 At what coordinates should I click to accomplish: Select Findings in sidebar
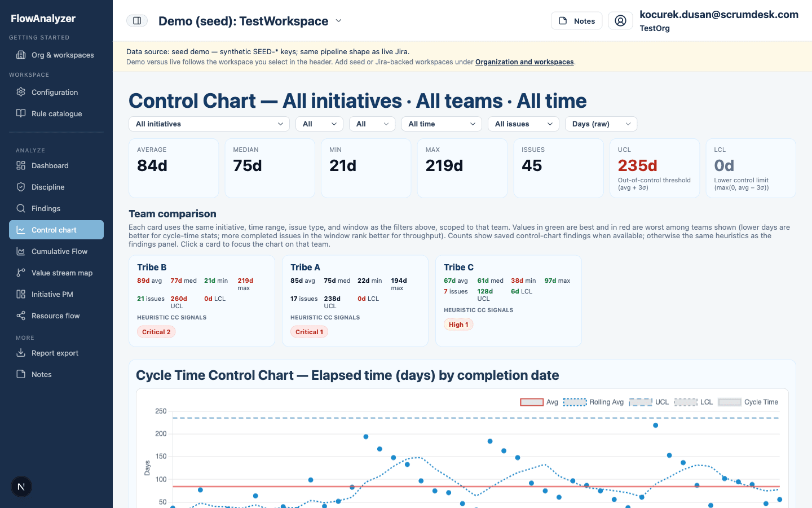tap(56, 208)
